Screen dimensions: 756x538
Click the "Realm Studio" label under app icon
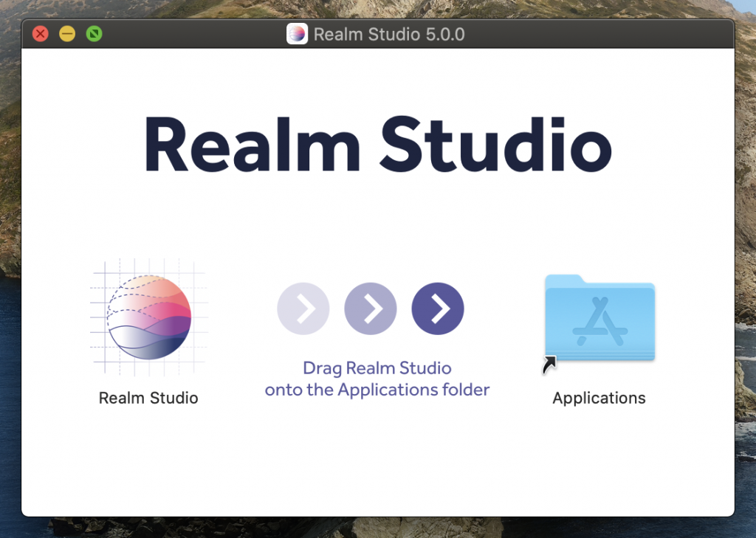click(x=148, y=398)
